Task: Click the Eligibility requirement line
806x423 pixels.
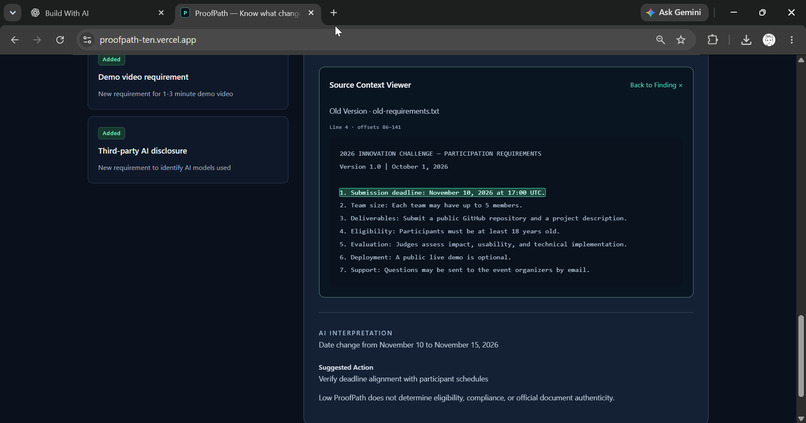Action: pos(449,231)
